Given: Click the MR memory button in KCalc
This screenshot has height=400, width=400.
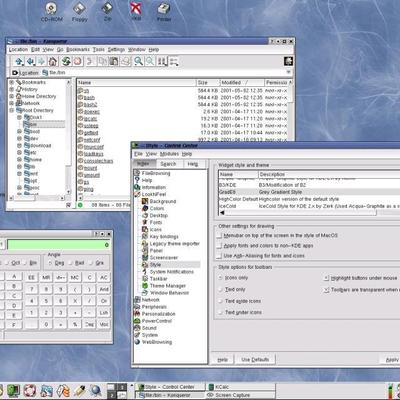Looking at the screenshot, I should coord(46,277).
